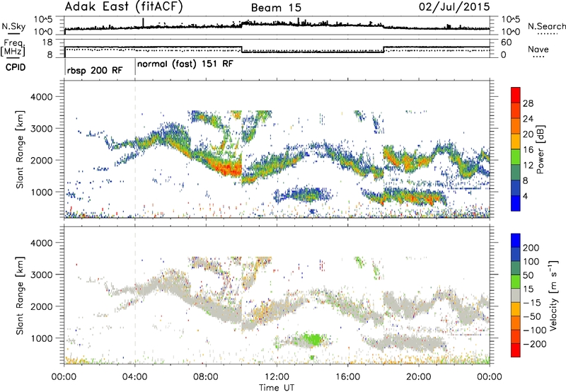Click the '20:00' time axis tick label

419,377
